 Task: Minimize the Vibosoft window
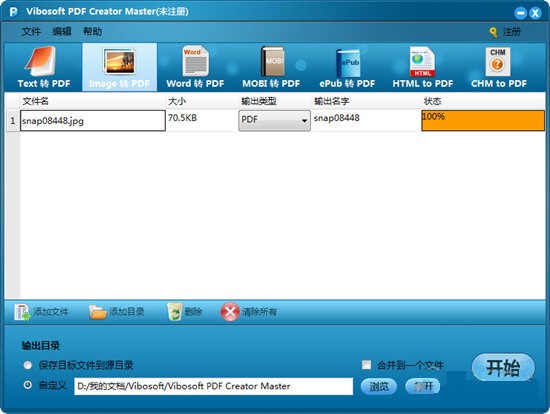pyautogui.click(x=521, y=13)
